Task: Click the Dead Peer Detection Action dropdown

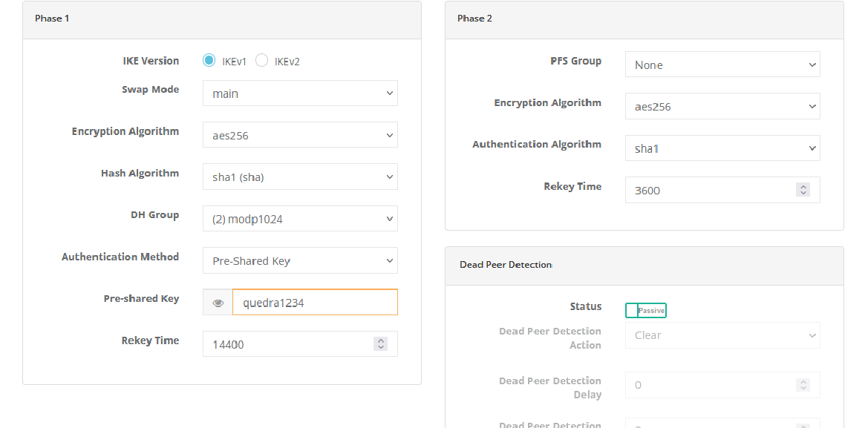Action: [x=722, y=335]
